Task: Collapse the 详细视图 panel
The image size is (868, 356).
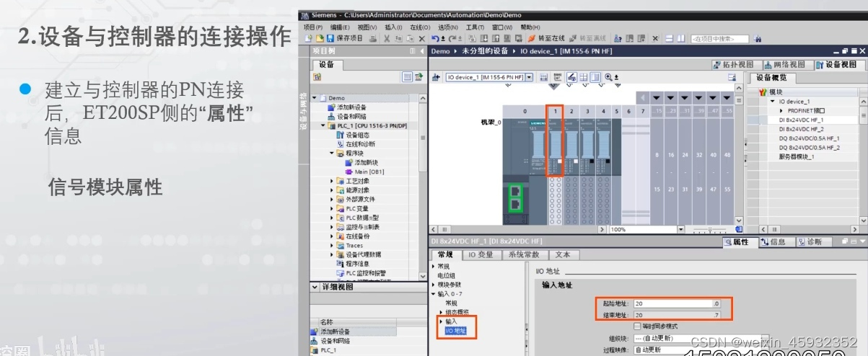Action: click(315, 287)
